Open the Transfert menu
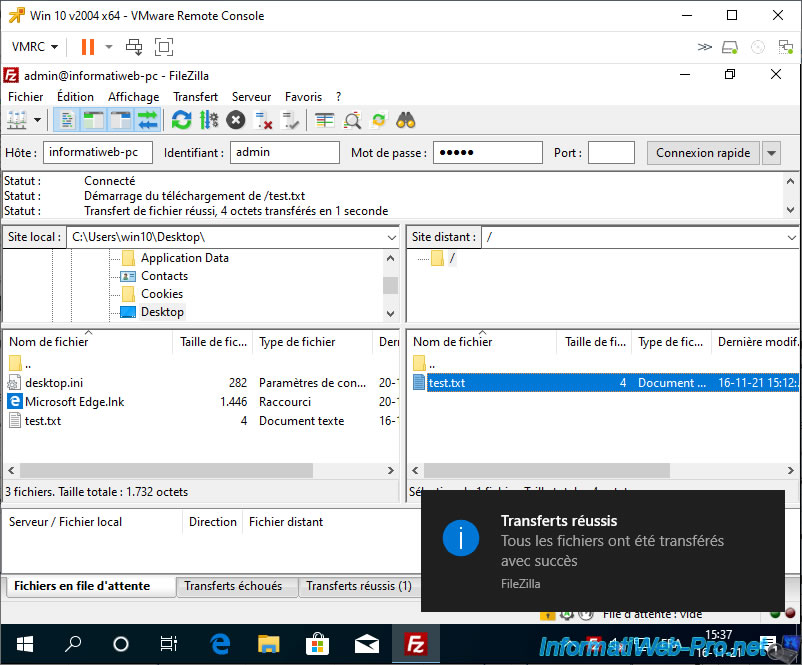Viewport: 802px width, 665px height. pos(195,97)
